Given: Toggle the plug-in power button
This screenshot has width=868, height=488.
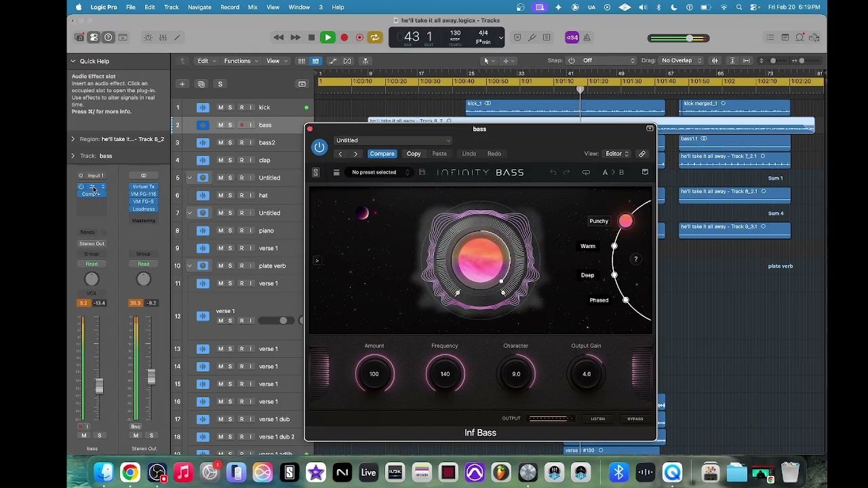Looking at the screenshot, I should (x=319, y=147).
